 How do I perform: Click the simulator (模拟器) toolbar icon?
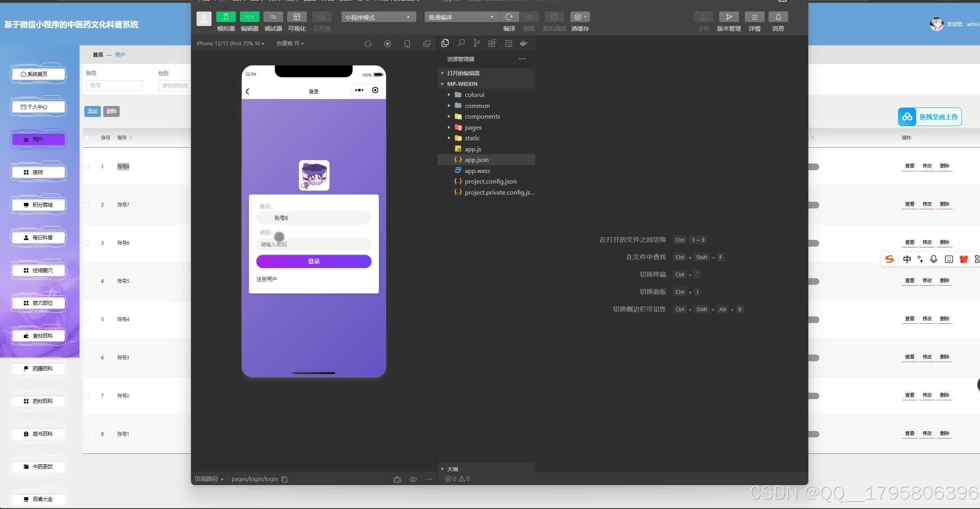tap(226, 17)
